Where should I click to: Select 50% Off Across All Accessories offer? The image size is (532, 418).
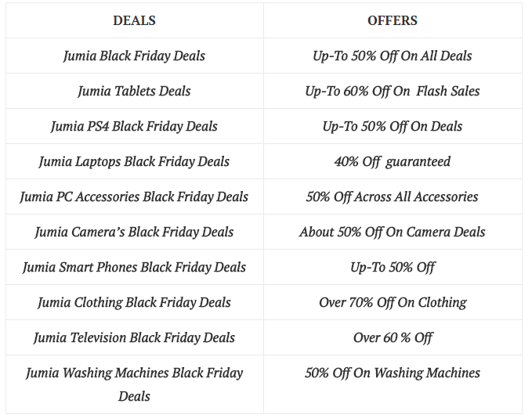(393, 196)
